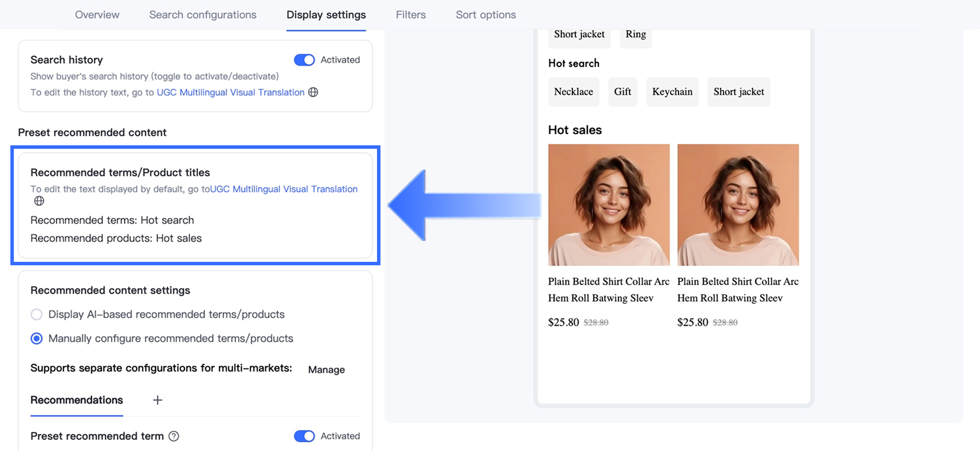
Task: Click the help icon next to Preset recommended term
Action: [174, 436]
